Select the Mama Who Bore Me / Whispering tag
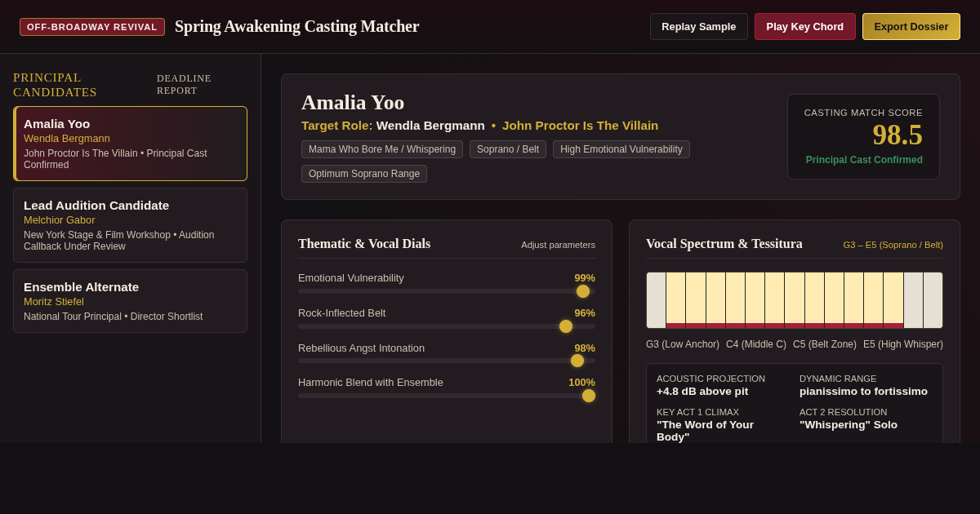The width and height of the screenshot is (980, 514). [382, 149]
